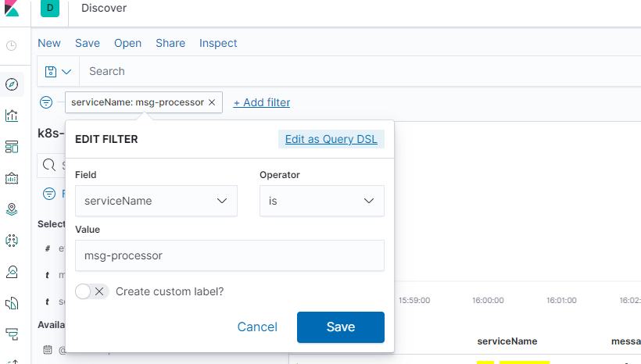This screenshot has width=641, height=364.
Task: Click the Value field containing msg-processor
Action: coord(229,255)
